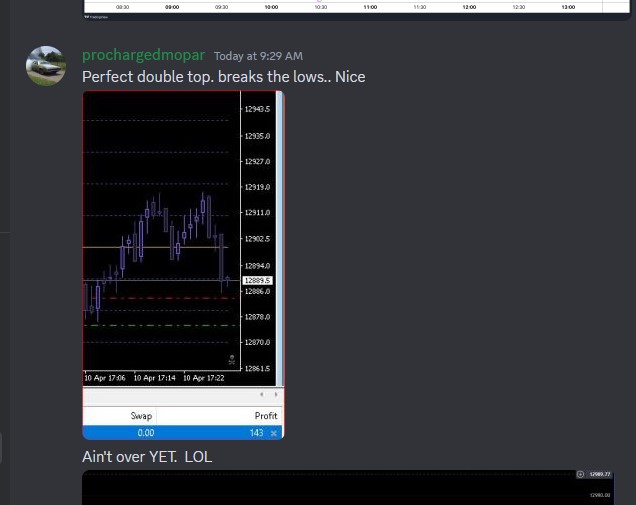Open the second chart image at bottom
The height and width of the screenshot is (505, 636).
coord(348,488)
